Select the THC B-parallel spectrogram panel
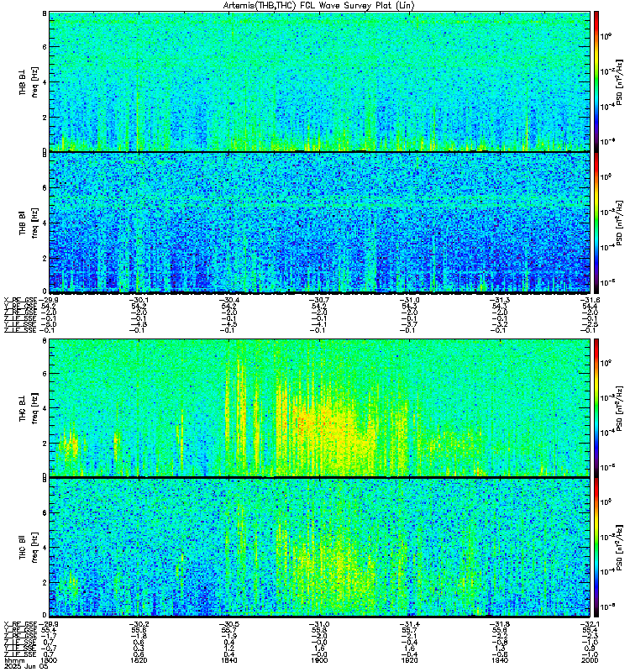This screenshot has width=630, height=672. 320,548
